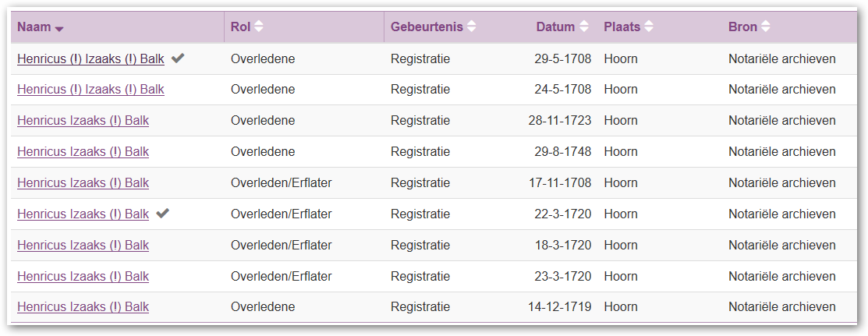Click the sort arrows icon beside Gebeurtenis
Image resolution: width=868 pixels, height=336 pixels.
tap(471, 27)
